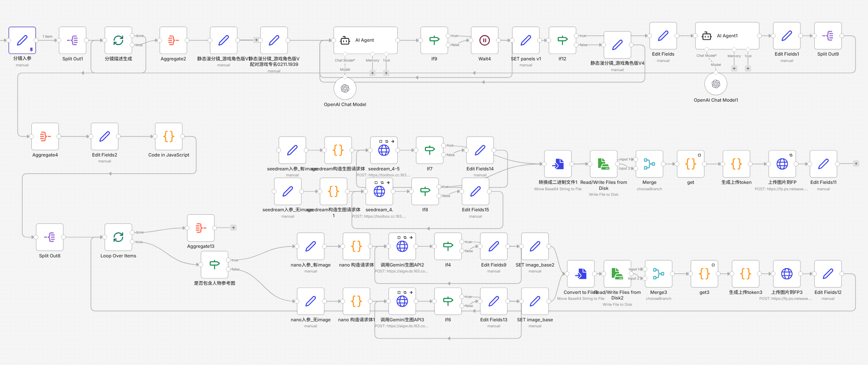Select the Split Out8 node
Screen dimensions: 868x365
click(x=50, y=238)
